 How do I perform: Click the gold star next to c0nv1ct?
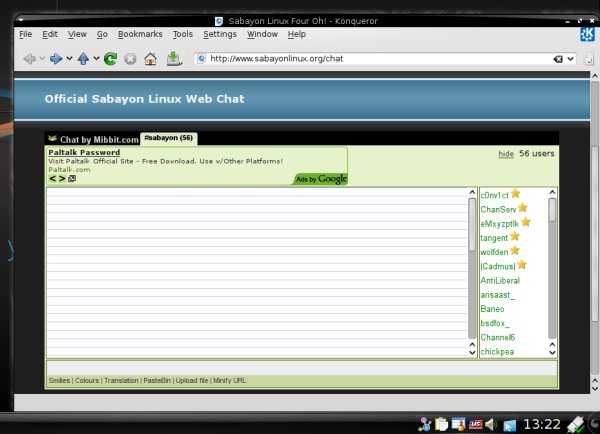point(515,194)
